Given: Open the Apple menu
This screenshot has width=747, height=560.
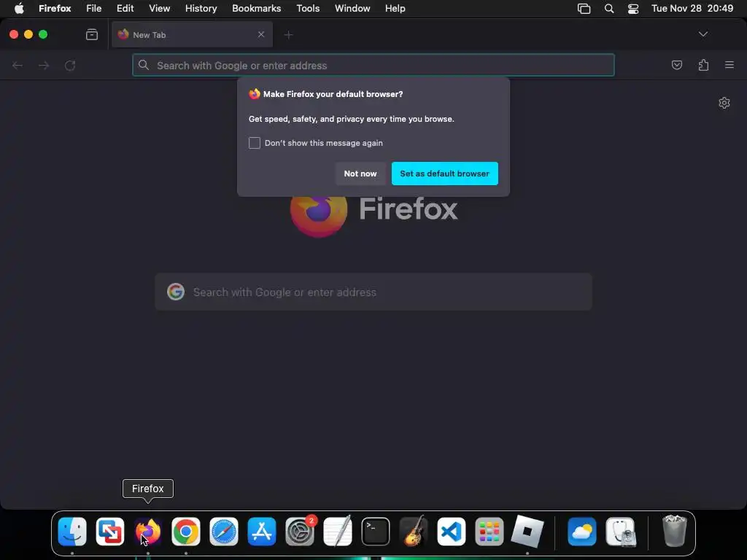Looking at the screenshot, I should coord(19,9).
